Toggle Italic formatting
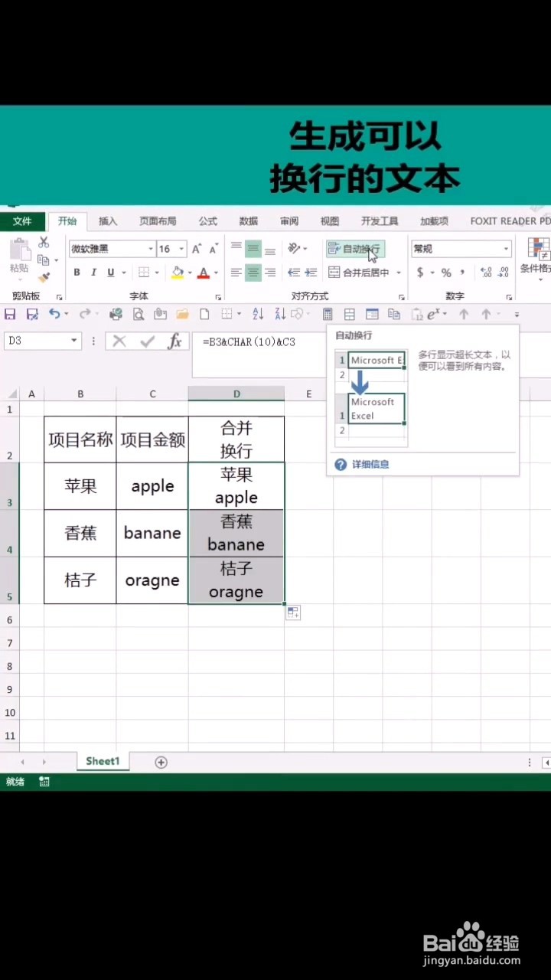This screenshot has width=551, height=980. (93, 273)
